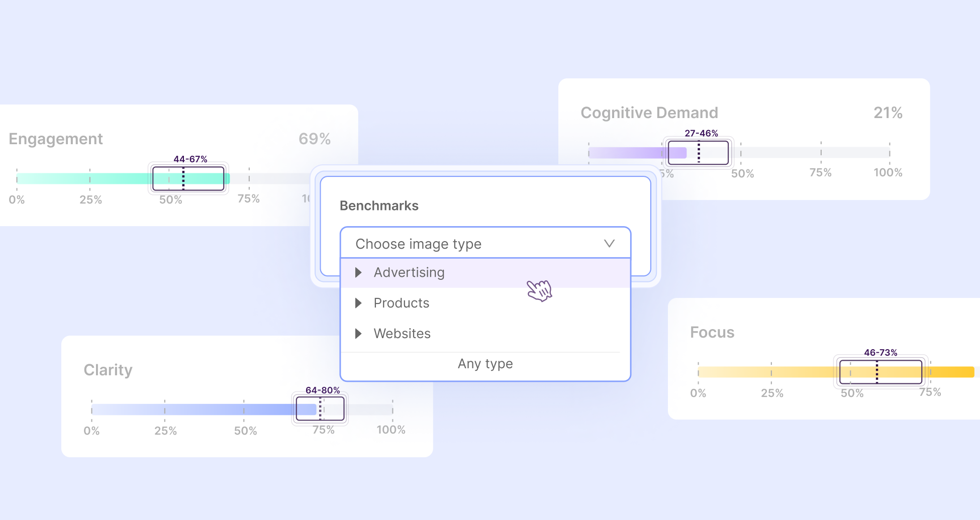Expand the Advertising category triangle
The height and width of the screenshot is (520, 980).
point(358,273)
